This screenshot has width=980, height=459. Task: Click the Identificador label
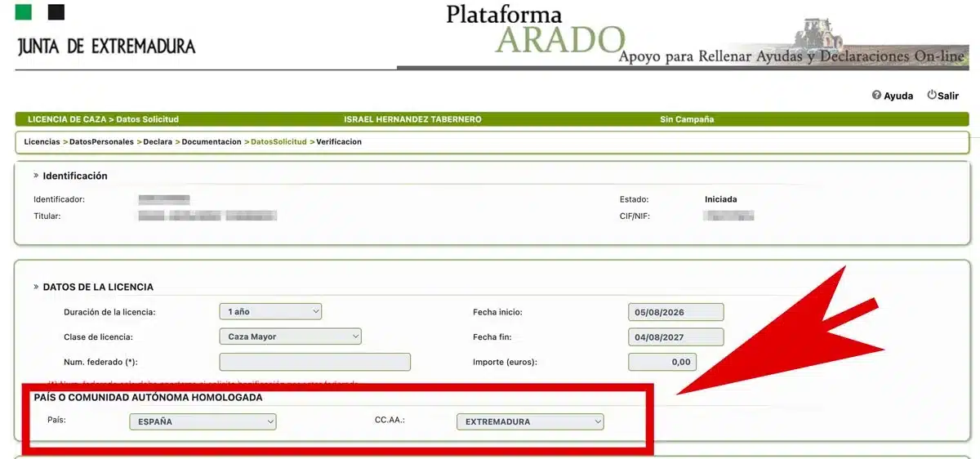coord(59,198)
